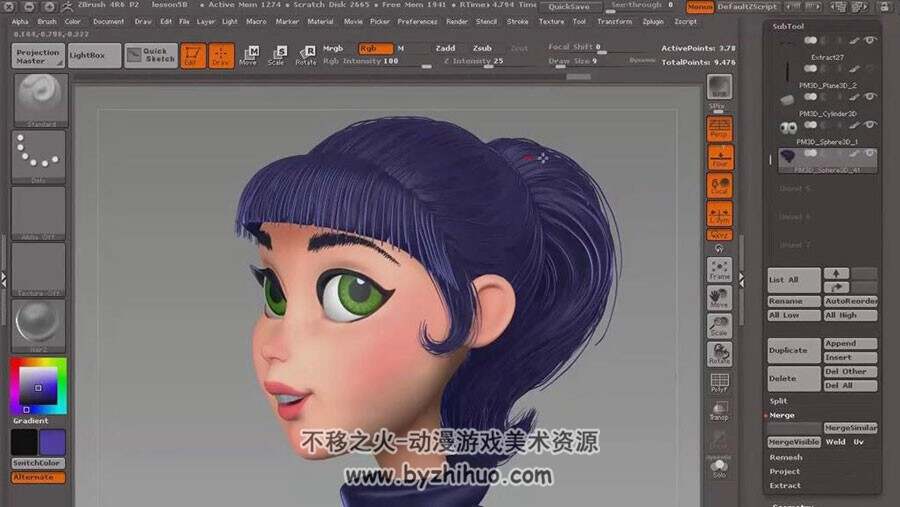The width and height of the screenshot is (900, 507).
Task: Click QuickSave button
Action: 569,7
